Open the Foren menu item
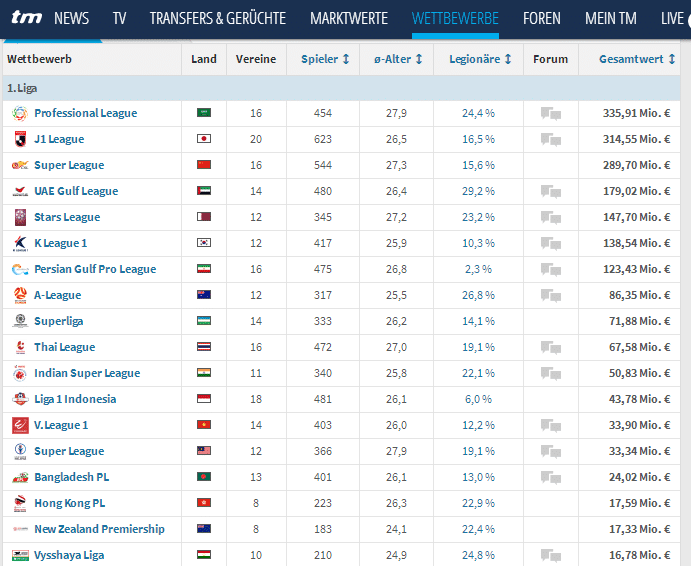Screen dimensions: 691x566 541,18
